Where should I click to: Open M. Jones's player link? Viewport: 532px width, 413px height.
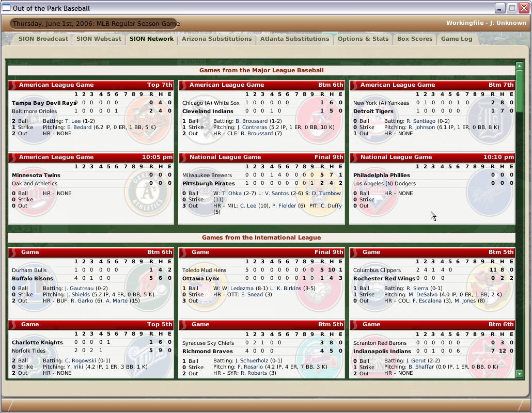pyautogui.click(x=465, y=300)
